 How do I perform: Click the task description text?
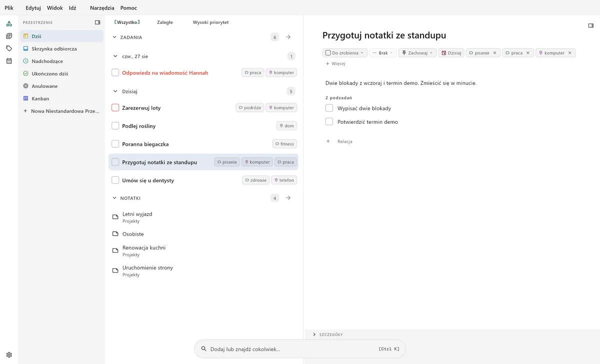tap(401, 83)
